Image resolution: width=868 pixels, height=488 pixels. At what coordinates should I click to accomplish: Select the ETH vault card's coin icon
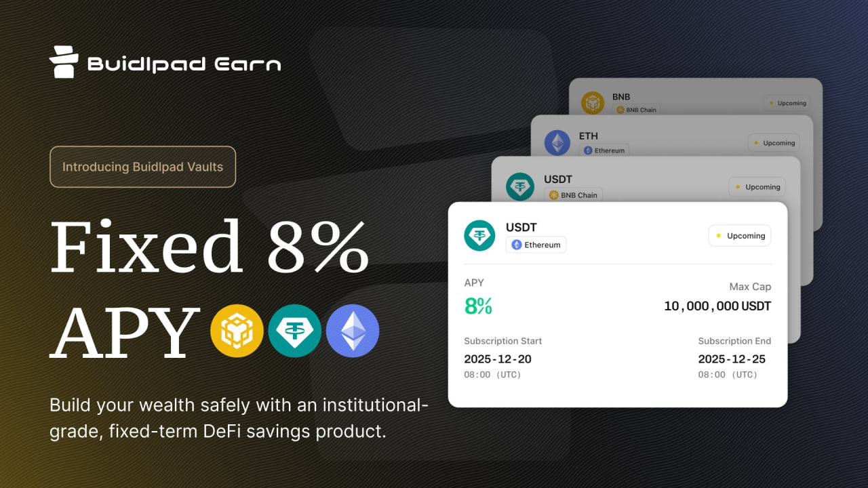[x=557, y=142]
